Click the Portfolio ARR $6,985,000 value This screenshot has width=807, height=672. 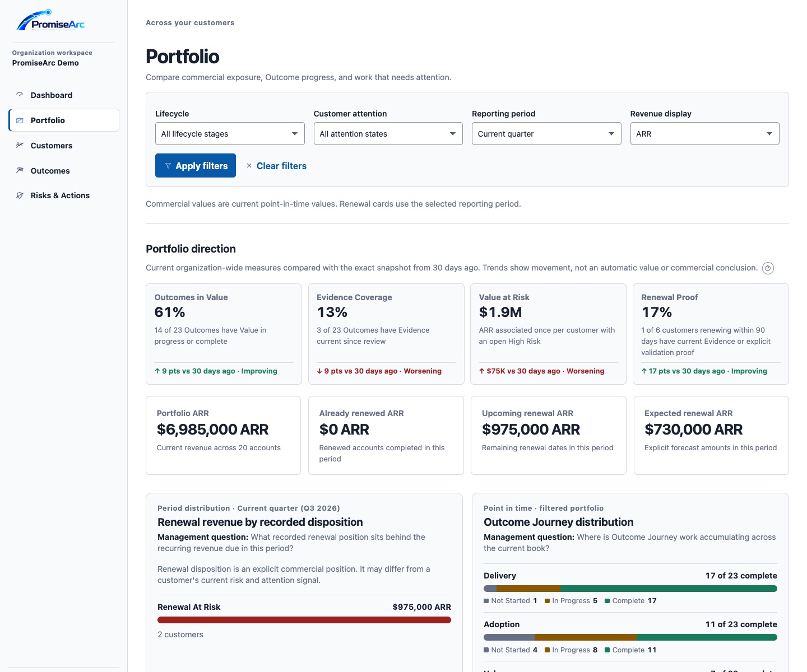212,430
